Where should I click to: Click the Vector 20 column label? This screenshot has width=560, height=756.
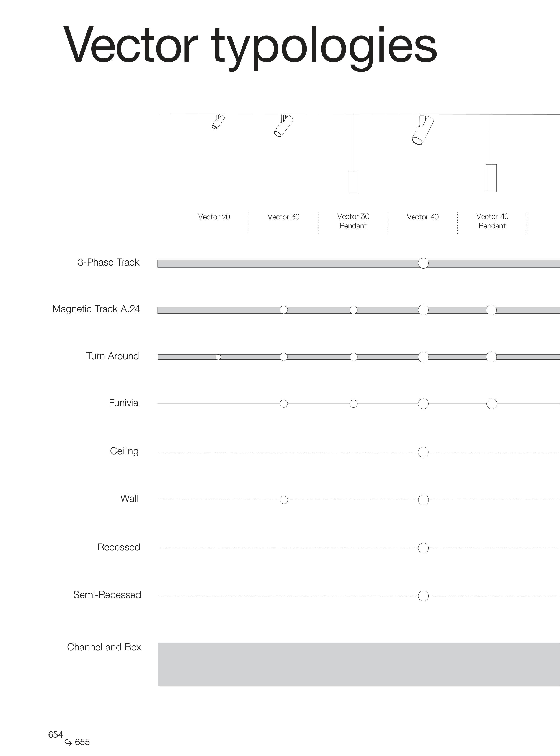point(214,217)
